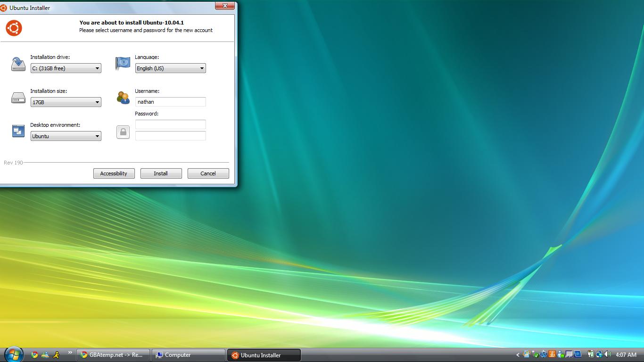644x362 pixels.
Task: Click the heading about installing Ubuntu-10.04.1
Action: click(x=132, y=23)
